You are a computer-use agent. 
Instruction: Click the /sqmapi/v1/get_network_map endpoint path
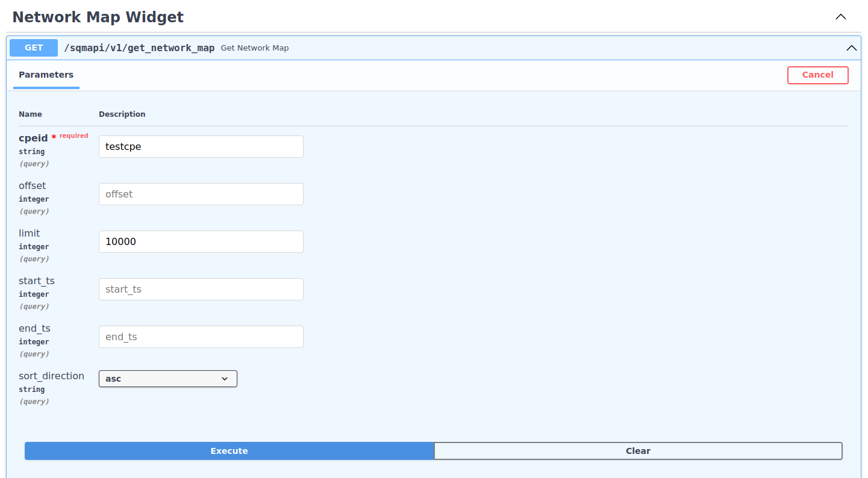point(139,48)
